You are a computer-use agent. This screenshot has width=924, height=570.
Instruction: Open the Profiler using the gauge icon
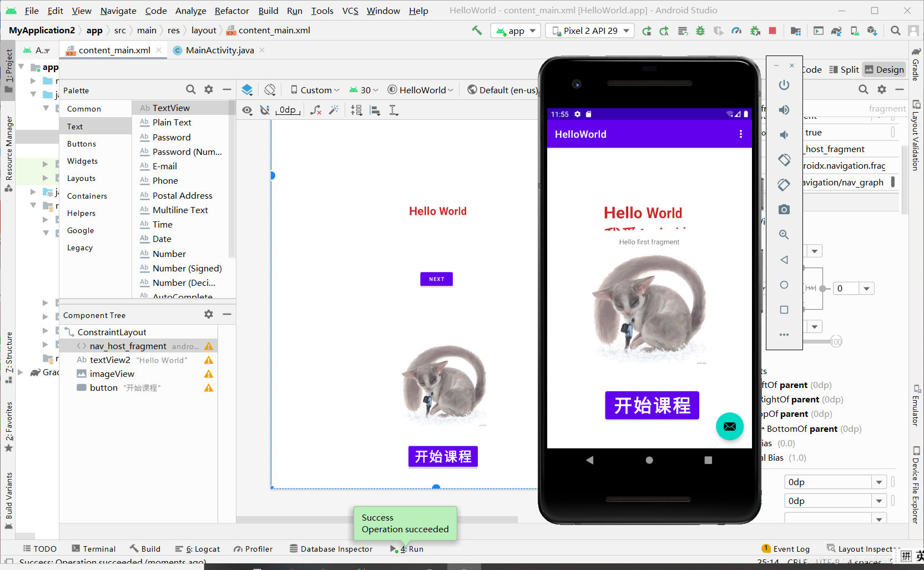click(736, 31)
